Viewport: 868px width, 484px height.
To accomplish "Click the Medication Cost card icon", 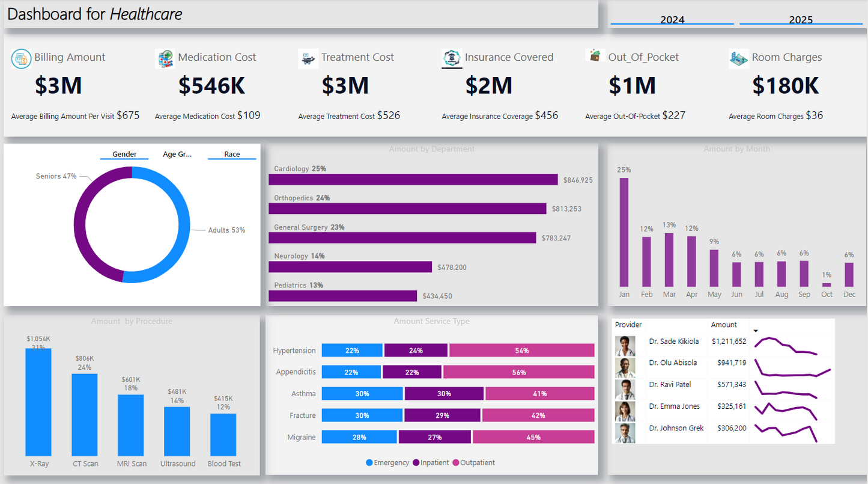I will click(x=165, y=58).
